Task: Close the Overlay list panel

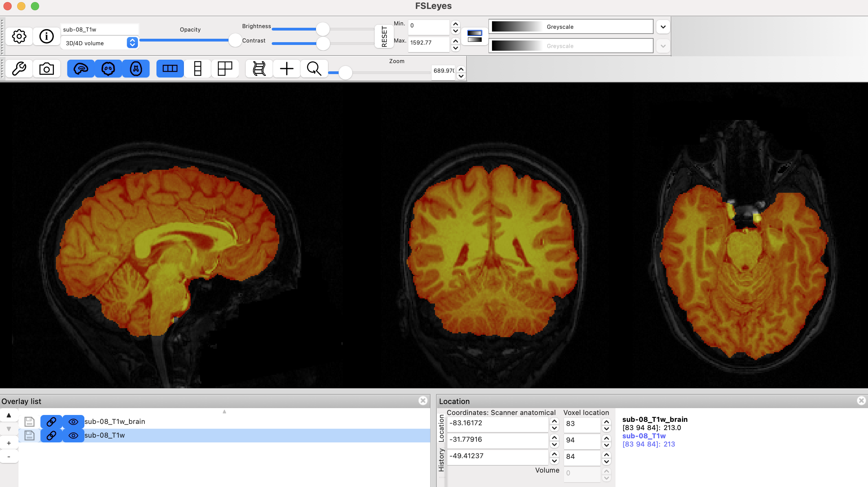Action: tap(423, 401)
